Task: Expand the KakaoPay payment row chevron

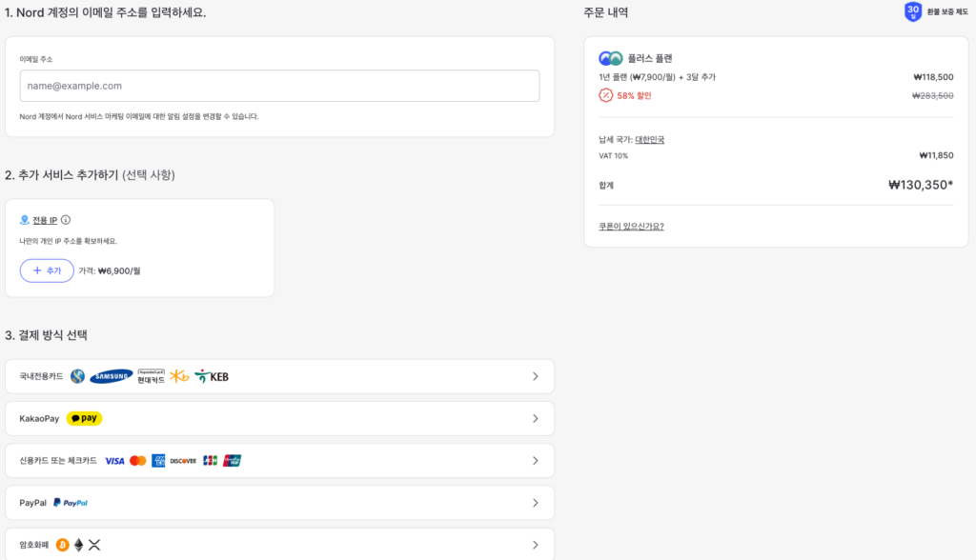Action: pyautogui.click(x=535, y=418)
